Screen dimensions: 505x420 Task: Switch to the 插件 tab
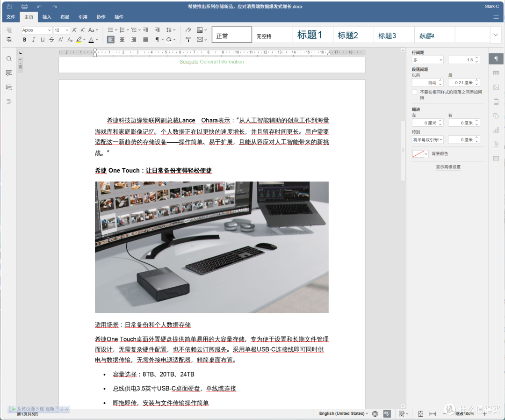[x=119, y=17]
